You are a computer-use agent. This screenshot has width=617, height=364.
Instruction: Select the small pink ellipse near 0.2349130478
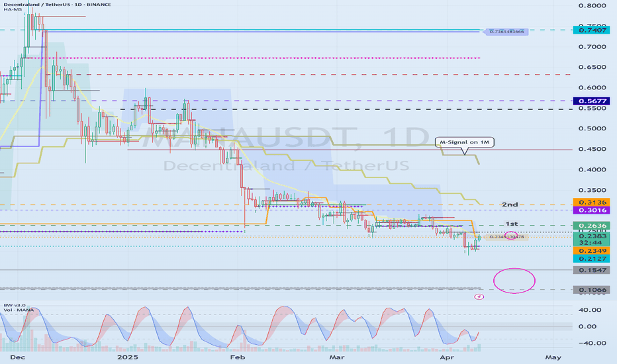point(511,236)
